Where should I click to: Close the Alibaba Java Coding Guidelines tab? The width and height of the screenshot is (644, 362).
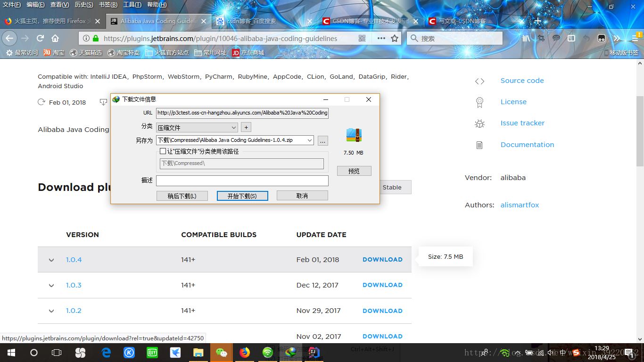(204, 21)
